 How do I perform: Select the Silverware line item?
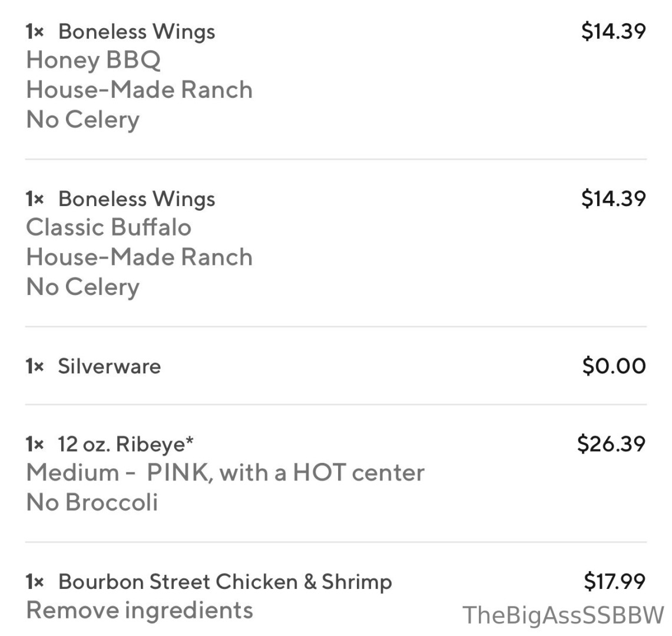coord(109,366)
